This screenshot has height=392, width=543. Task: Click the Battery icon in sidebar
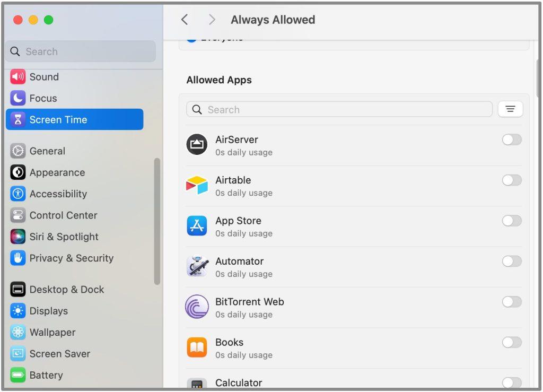point(17,376)
